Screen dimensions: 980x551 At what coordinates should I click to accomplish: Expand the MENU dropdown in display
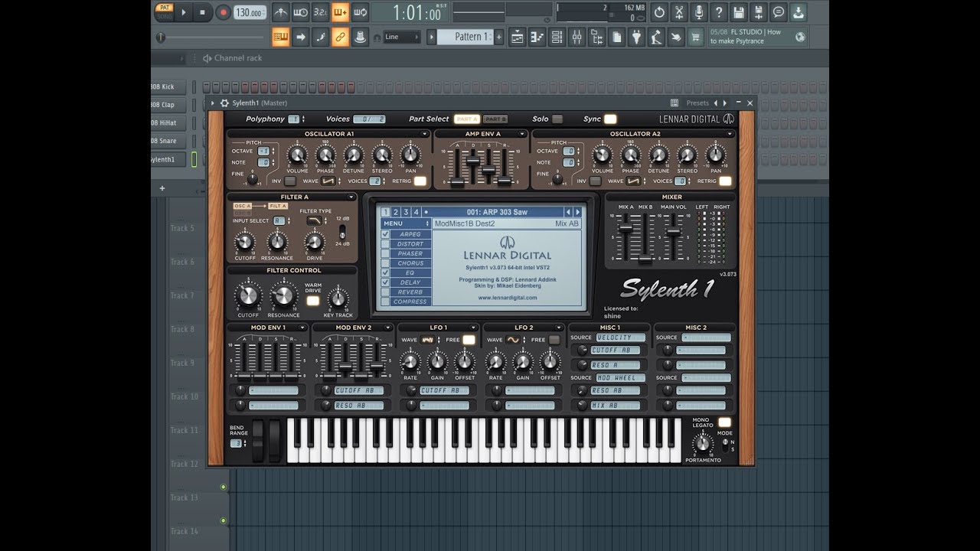(x=406, y=223)
